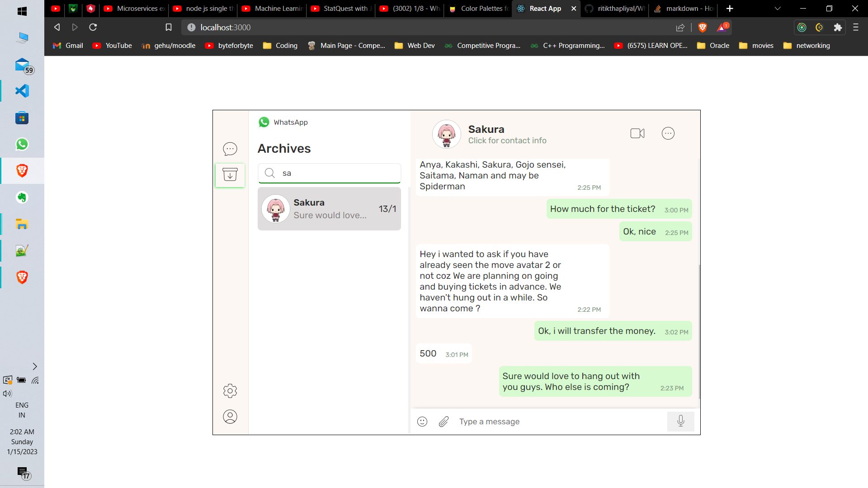Open Brave Rewards triangle icon in toolbar
The image size is (868, 488).
point(722,28)
